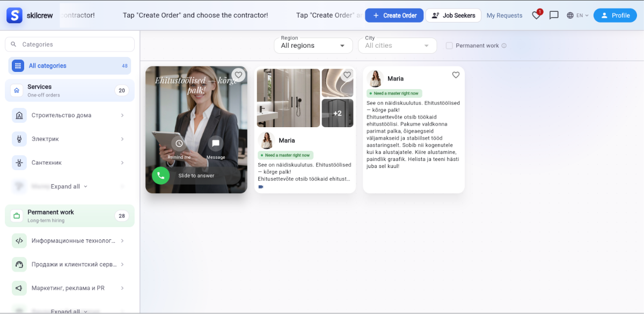Expand Продажи и клиентский сервис chevron
Screen dimensions: 644x314
pyautogui.click(x=122, y=265)
